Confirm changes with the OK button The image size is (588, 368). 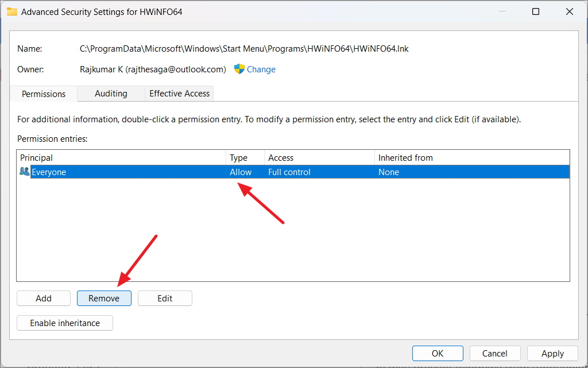tap(438, 353)
